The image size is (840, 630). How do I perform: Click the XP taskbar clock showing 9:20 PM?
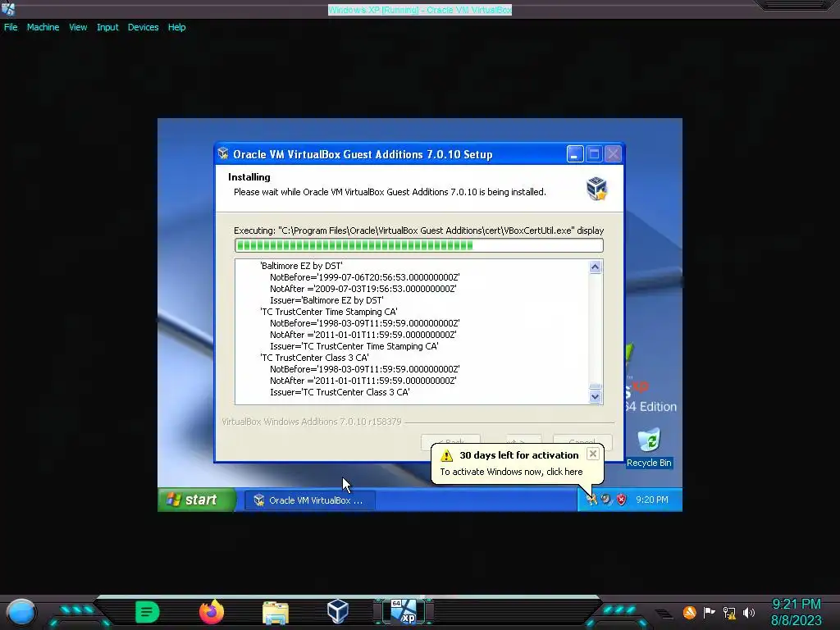coord(652,500)
